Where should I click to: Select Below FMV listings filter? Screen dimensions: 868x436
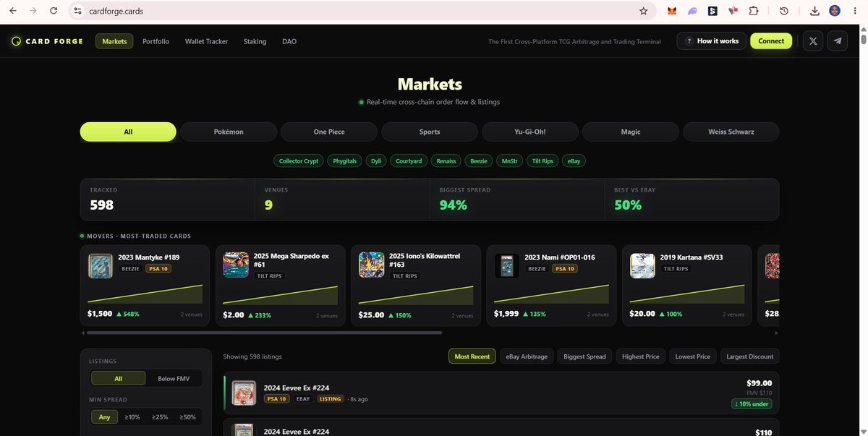(174, 378)
